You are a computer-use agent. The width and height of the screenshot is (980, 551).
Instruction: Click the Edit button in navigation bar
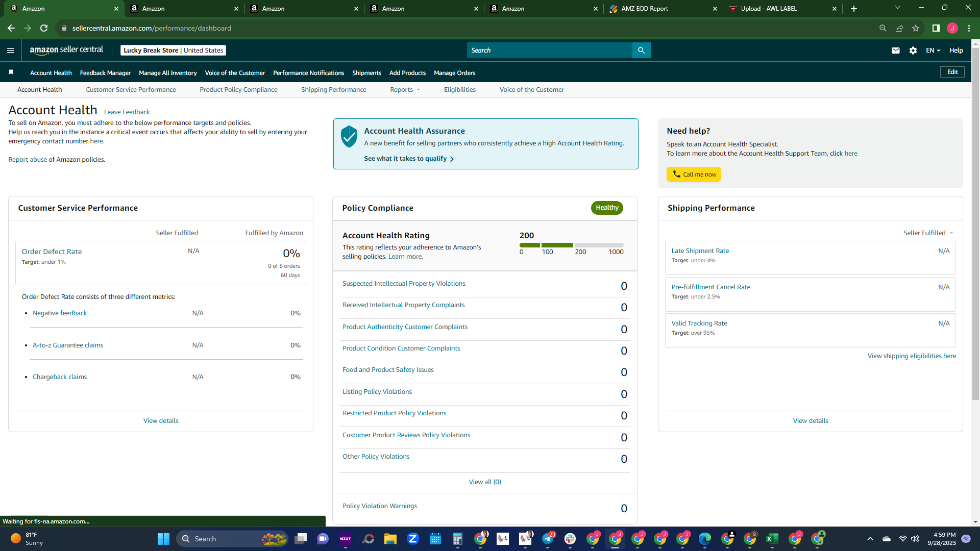click(x=952, y=72)
